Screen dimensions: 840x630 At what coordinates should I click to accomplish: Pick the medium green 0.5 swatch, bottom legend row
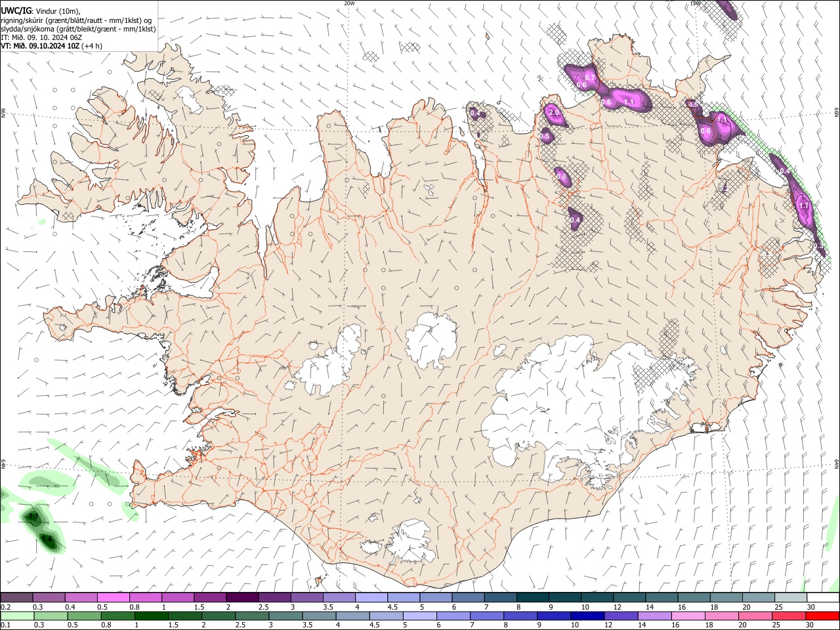click(x=84, y=616)
